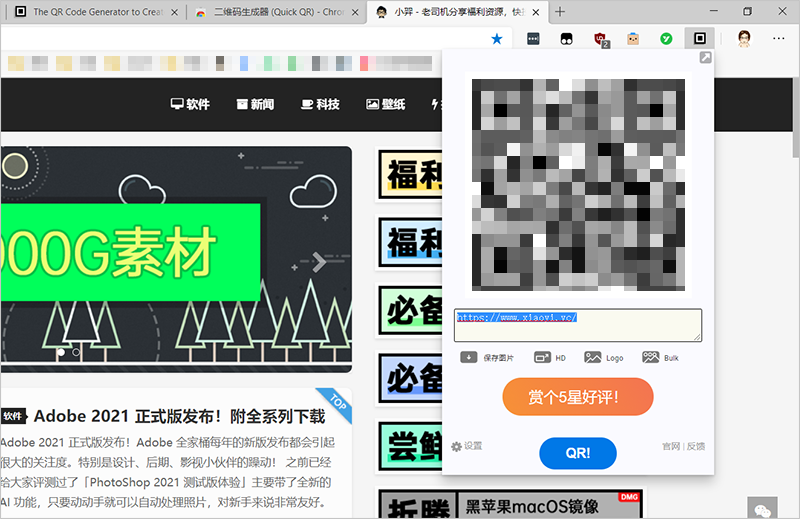Open the Quick QR extension icon in toolbar
The width and height of the screenshot is (800, 519).
(x=699, y=38)
